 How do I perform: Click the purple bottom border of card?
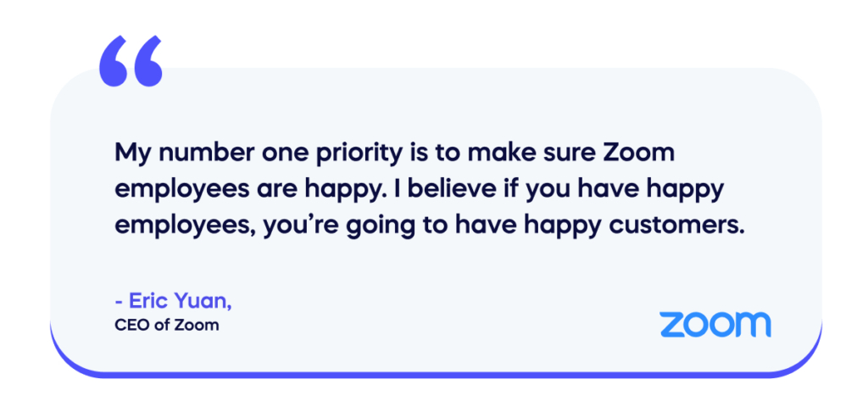436,374
